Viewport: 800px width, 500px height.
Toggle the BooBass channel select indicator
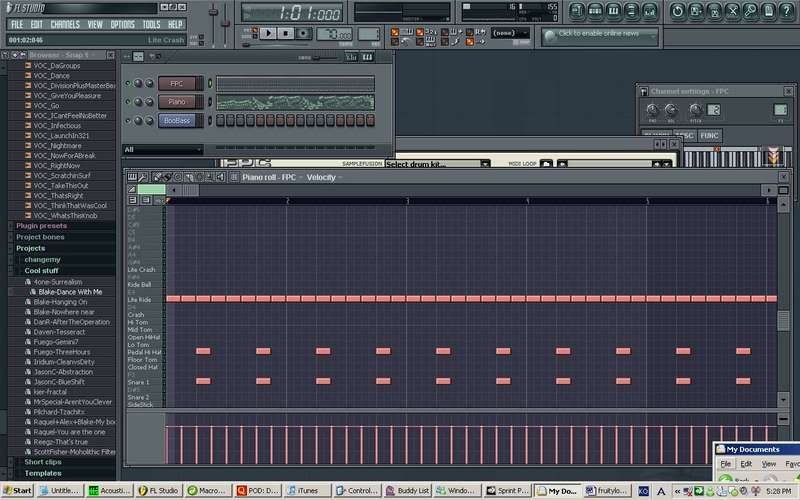[209, 120]
